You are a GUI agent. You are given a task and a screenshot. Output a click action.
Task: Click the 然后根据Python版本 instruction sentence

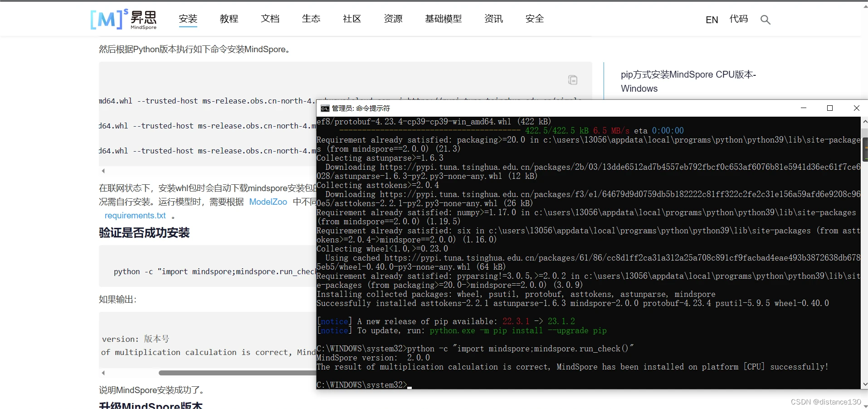click(x=194, y=49)
